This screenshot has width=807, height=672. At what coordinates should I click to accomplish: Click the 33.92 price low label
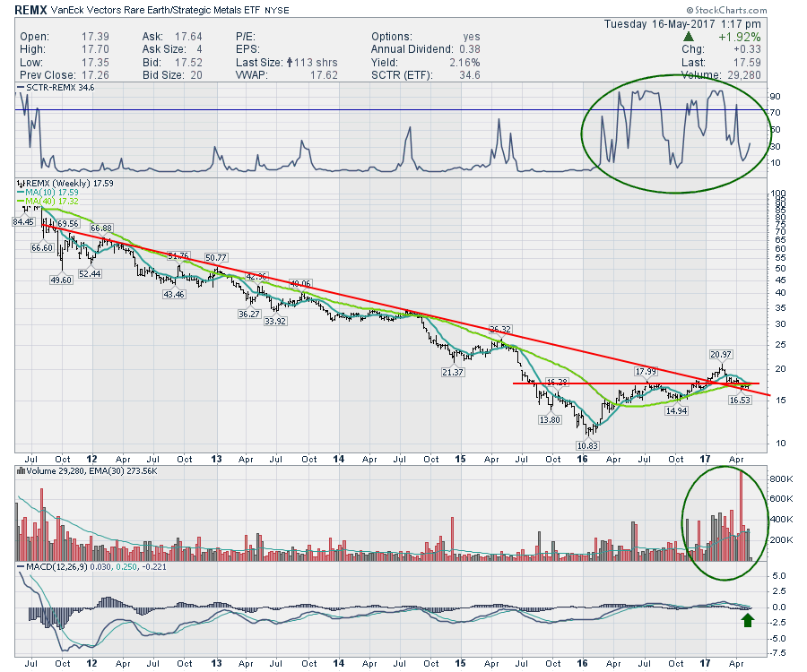click(x=275, y=322)
